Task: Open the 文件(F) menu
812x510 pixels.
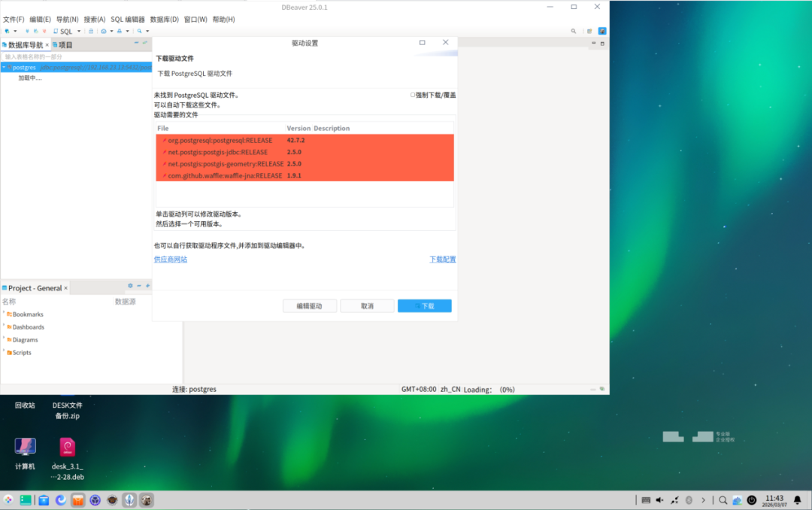Action: 14,19
